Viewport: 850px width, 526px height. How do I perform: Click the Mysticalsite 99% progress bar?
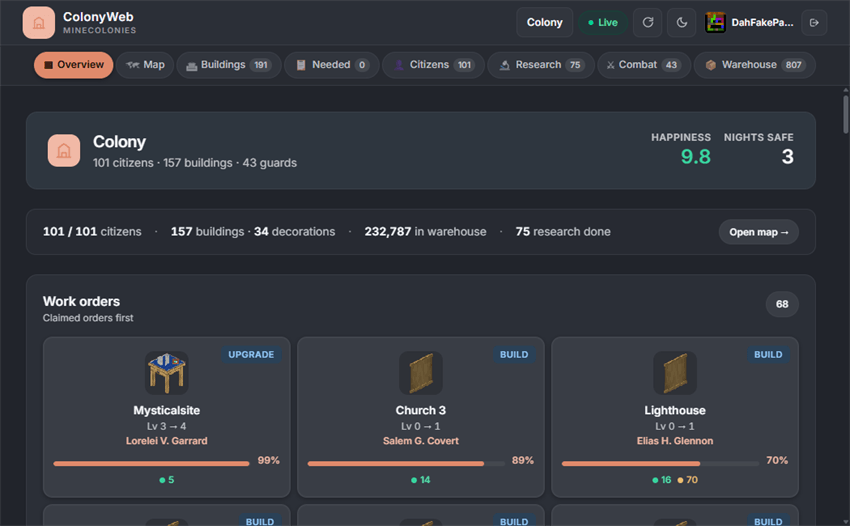point(151,464)
